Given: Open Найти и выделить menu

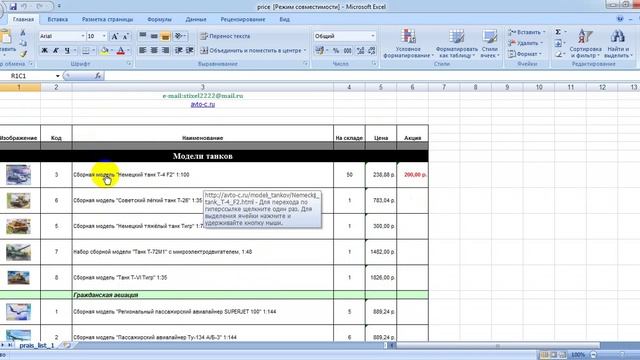Looking at the screenshot, I should coord(618,43).
